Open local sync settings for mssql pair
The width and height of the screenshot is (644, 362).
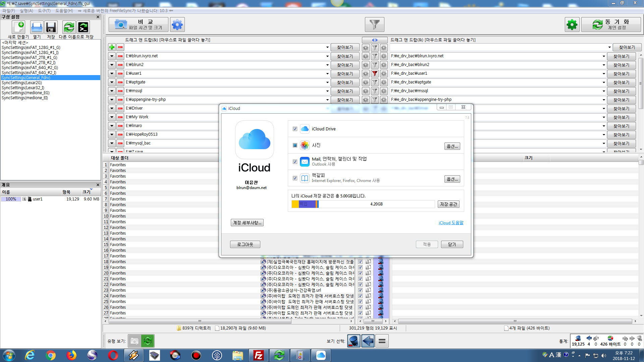click(x=384, y=91)
